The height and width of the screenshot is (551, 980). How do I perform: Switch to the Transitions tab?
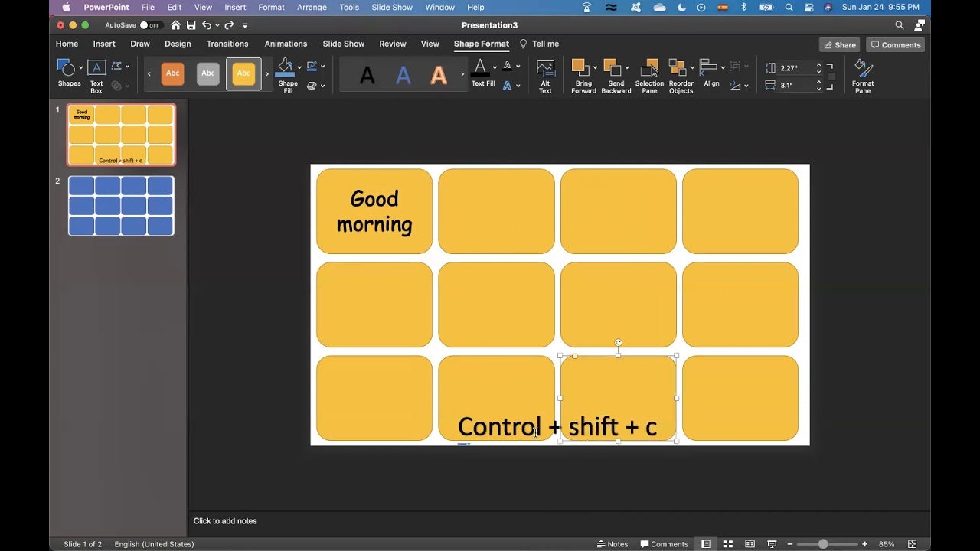pyautogui.click(x=227, y=44)
